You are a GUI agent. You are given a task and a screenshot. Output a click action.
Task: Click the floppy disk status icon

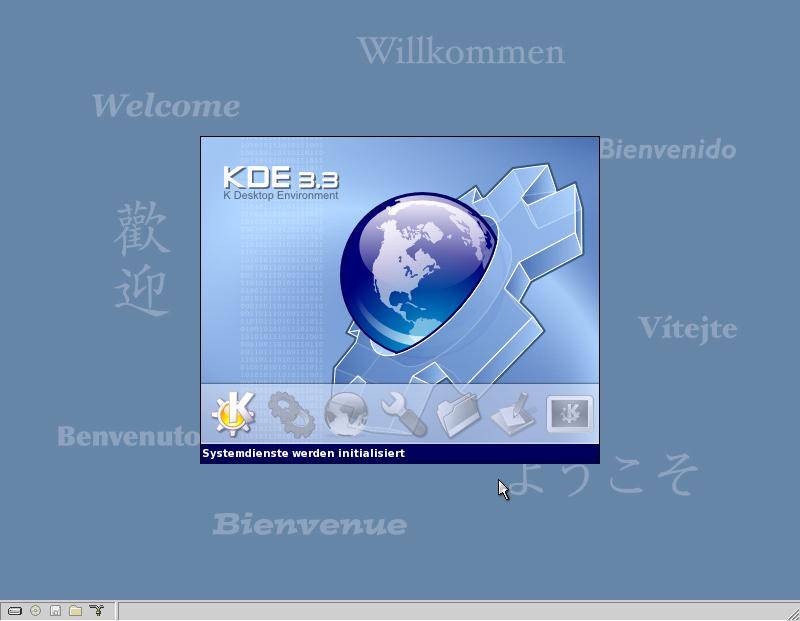55,610
